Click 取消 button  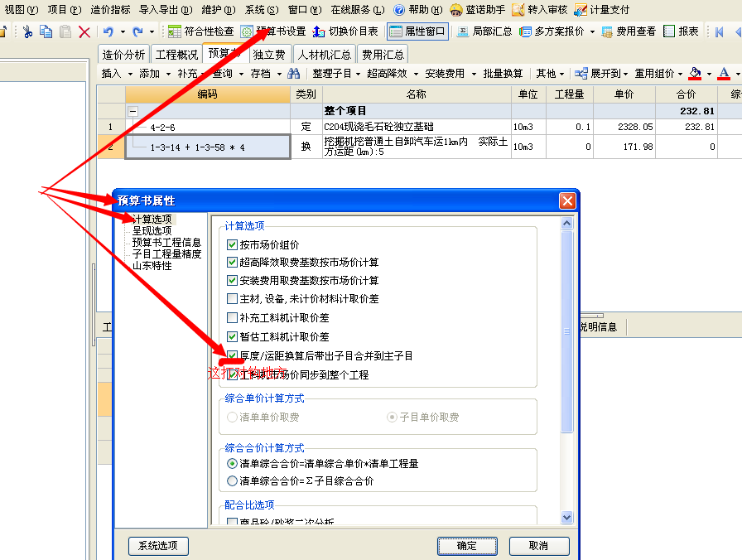[538, 546]
